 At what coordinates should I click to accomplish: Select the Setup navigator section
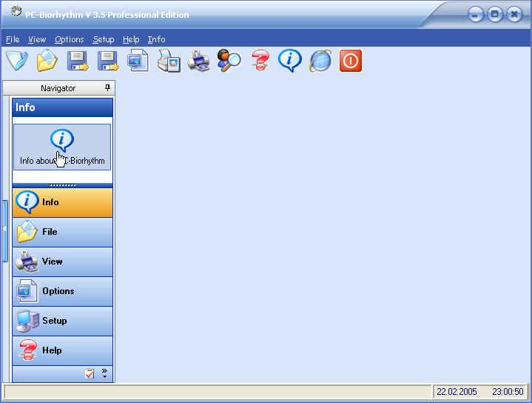click(x=62, y=321)
